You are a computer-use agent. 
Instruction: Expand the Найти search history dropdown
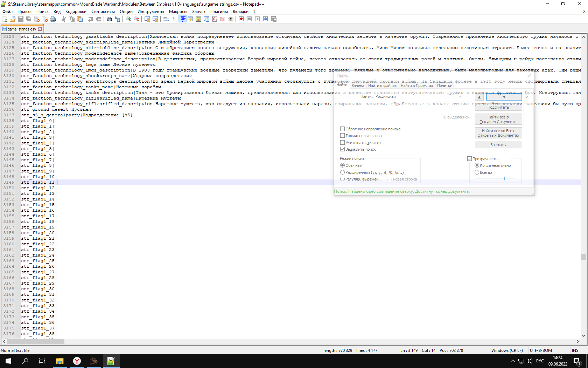(460, 97)
